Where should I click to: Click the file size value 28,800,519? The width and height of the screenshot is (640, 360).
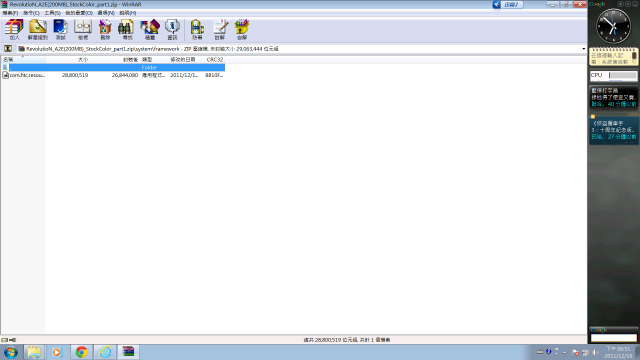pyautogui.click(x=75, y=75)
